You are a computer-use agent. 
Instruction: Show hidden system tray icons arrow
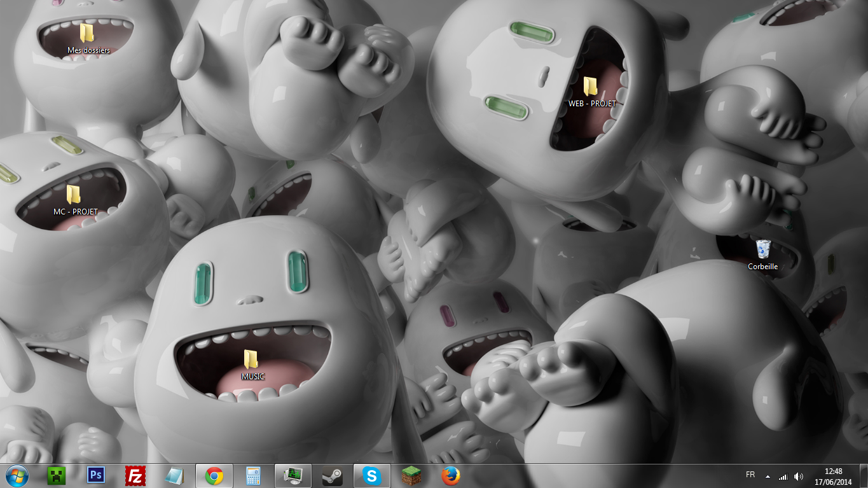pos(768,476)
